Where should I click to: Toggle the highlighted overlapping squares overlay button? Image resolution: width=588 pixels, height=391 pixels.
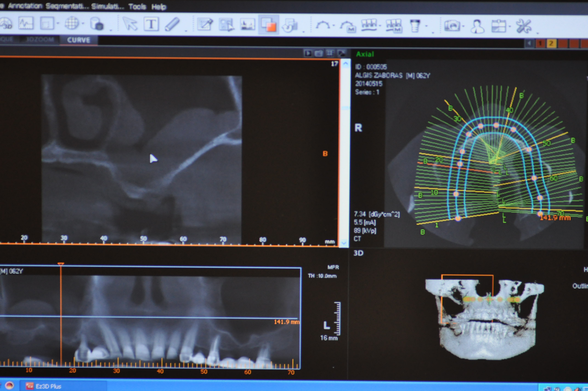click(x=268, y=25)
